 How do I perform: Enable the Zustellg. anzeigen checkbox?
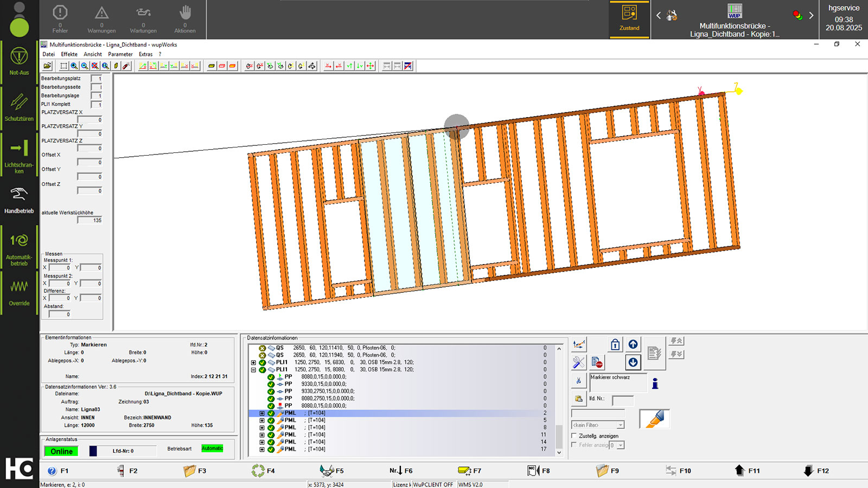point(575,436)
